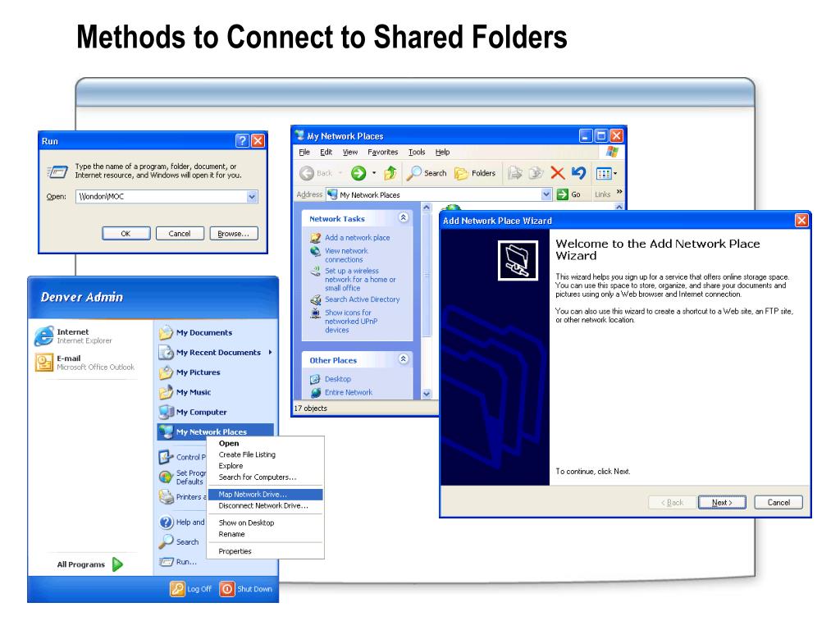Open Entire Network under Other Places
This screenshot has width=840, height=630.
click(348, 392)
